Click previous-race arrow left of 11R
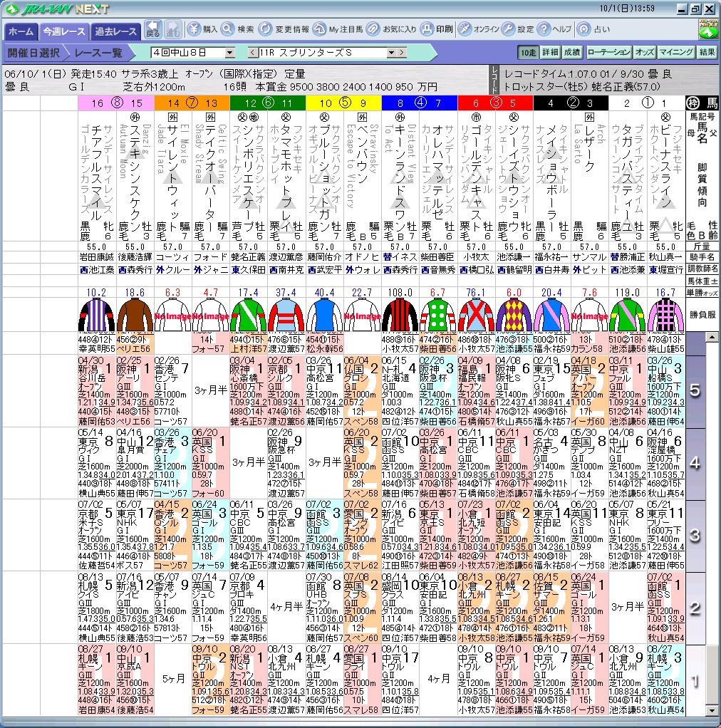Viewport: 721px width, 728px height. click(252, 53)
